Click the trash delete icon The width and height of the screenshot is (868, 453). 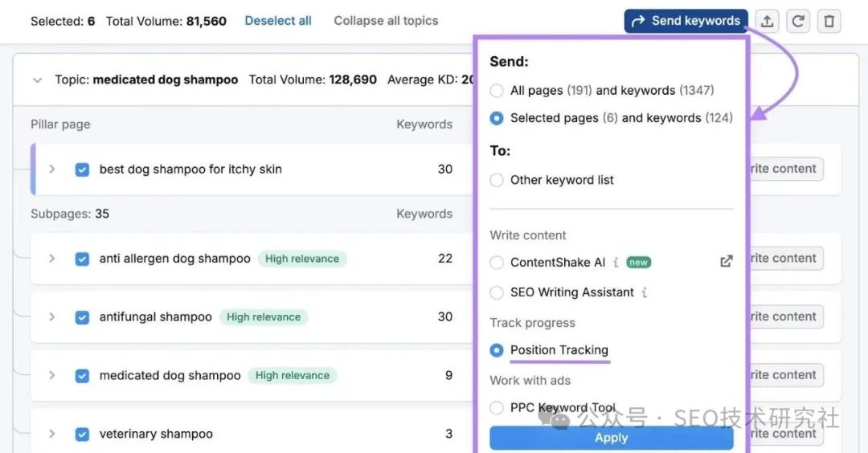click(x=829, y=22)
